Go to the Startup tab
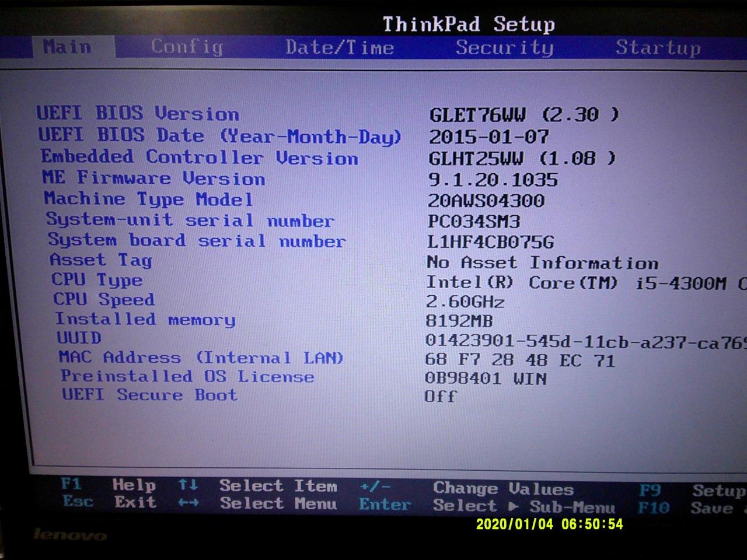 658,47
